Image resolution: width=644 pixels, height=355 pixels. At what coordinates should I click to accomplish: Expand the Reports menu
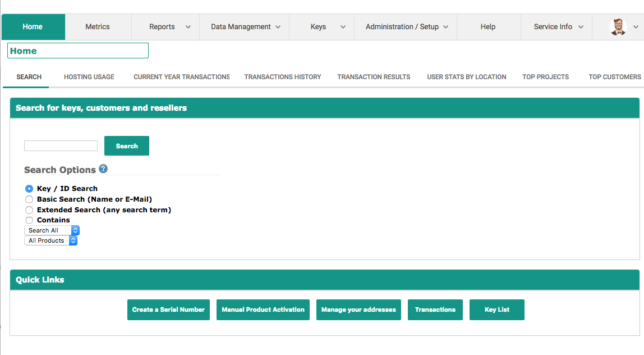(x=169, y=27)
